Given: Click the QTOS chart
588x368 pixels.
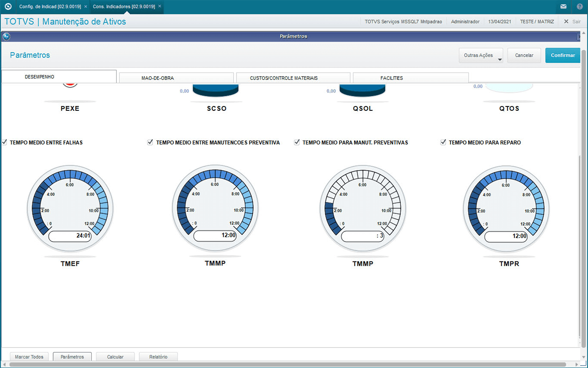Looking at the screenshot, I should (x=509, y=89).
